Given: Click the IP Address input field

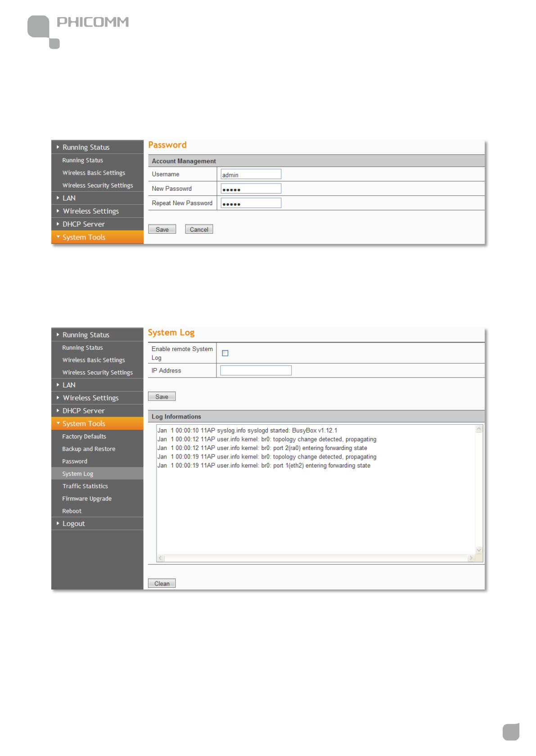Looking at the screenshot, I should coord(256,370).
